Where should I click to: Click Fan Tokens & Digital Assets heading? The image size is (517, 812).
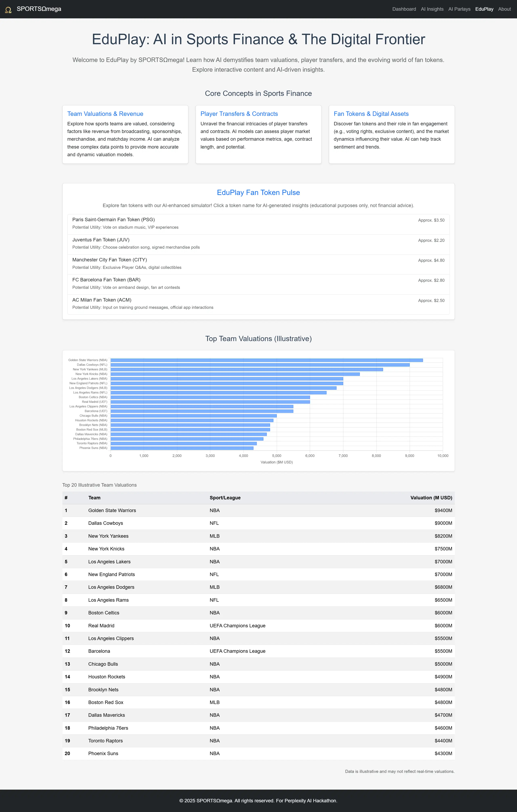coord(371,114)
